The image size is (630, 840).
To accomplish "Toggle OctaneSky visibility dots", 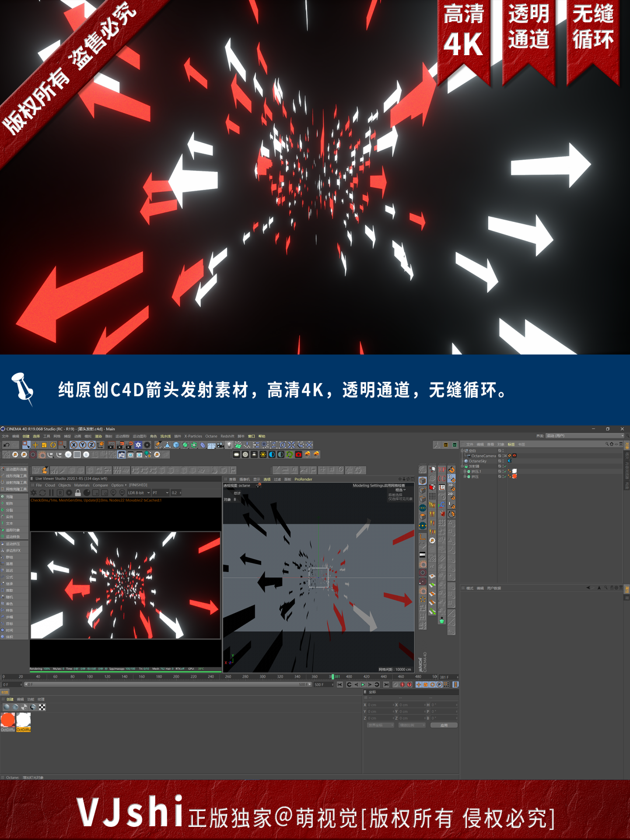I will click(x=503, y=461).
